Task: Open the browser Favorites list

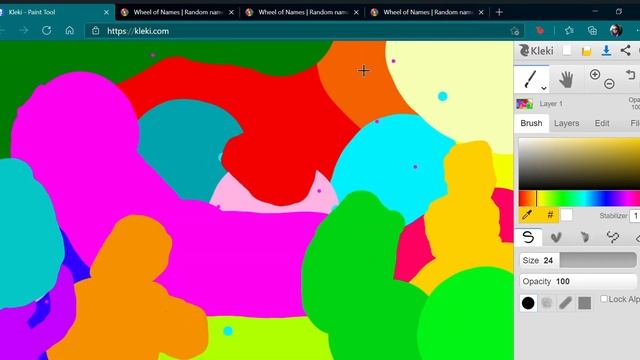Action: tap(569, 31)
